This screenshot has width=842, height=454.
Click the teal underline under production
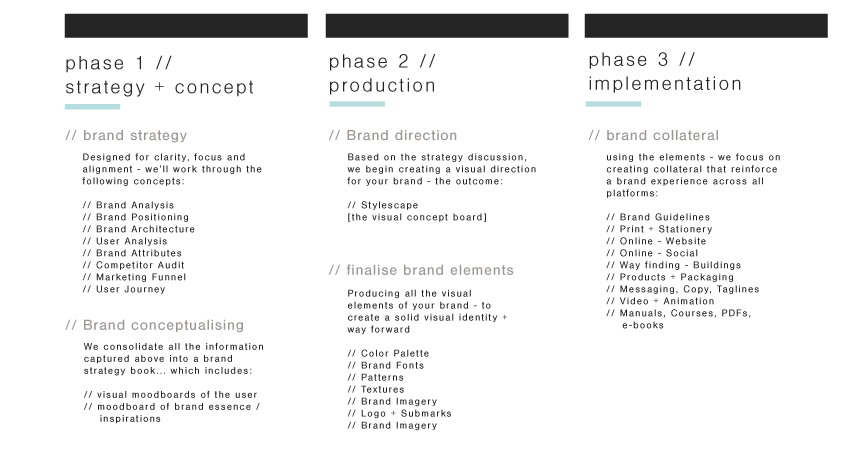point(357,104)
